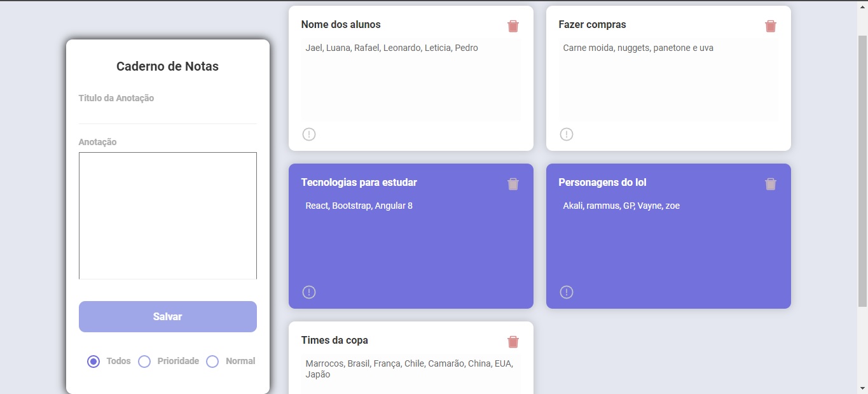Click trash icon on 'Tecnologias para estudar'
868x394 pixels.
pos(513,184)
